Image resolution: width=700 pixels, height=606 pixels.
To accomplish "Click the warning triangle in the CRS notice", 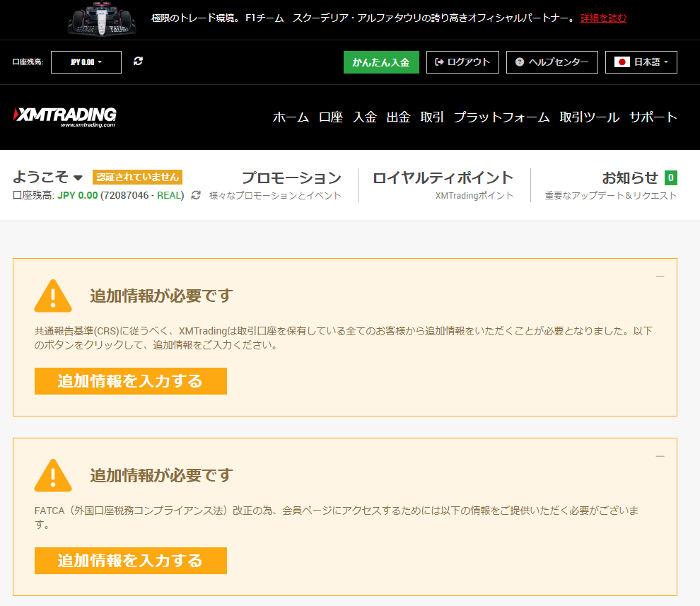I will [53, 296].
